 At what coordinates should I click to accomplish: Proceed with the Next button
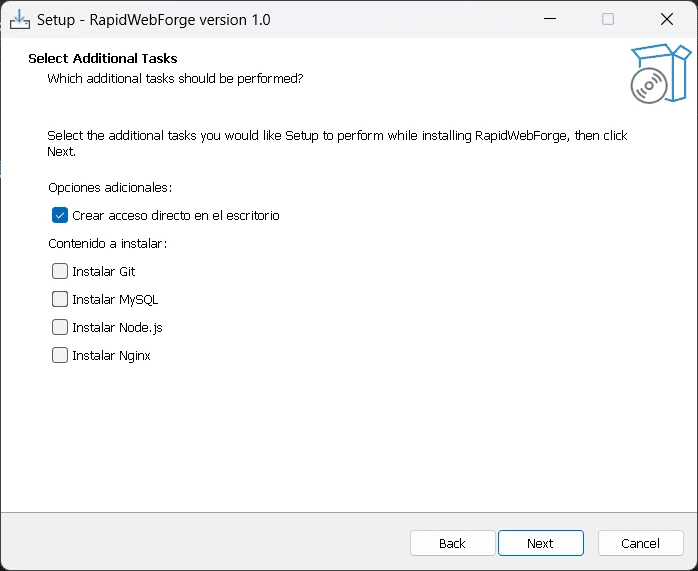[x=541, y=543]
